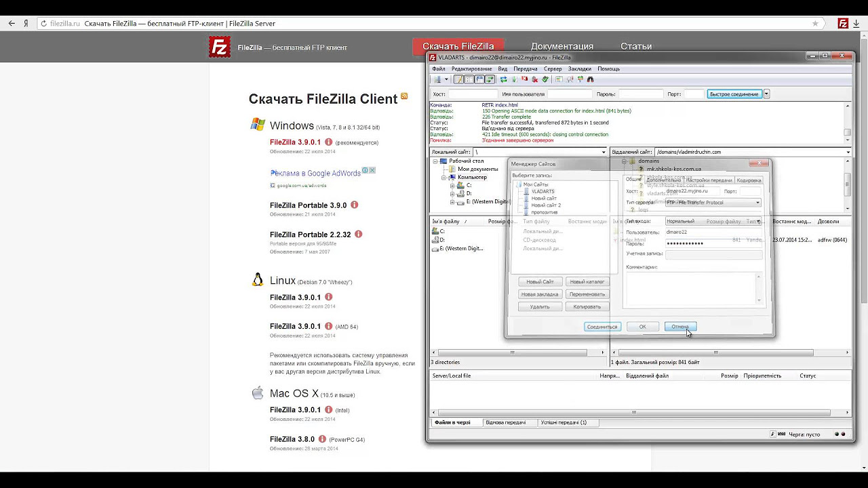868x488 pixels.
Task: Click the process queue toolbar icon
Action: [x=514, y=79]
